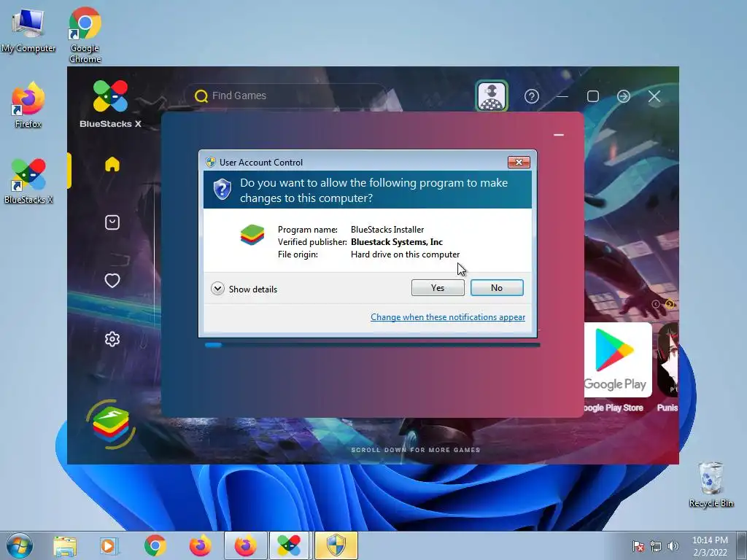Viewport: 747px width, 560px height.
Task: Open Change when these notifications appear link
Action: pos(448,317)
